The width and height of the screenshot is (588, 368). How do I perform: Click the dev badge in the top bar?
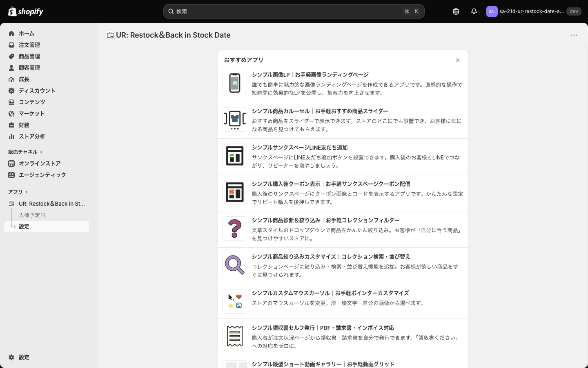coord(574,11)
